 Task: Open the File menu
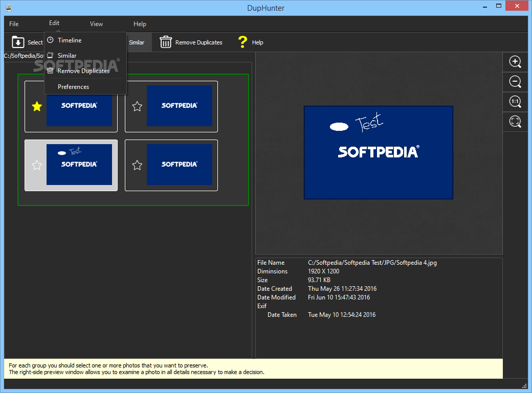click(14, 24)
